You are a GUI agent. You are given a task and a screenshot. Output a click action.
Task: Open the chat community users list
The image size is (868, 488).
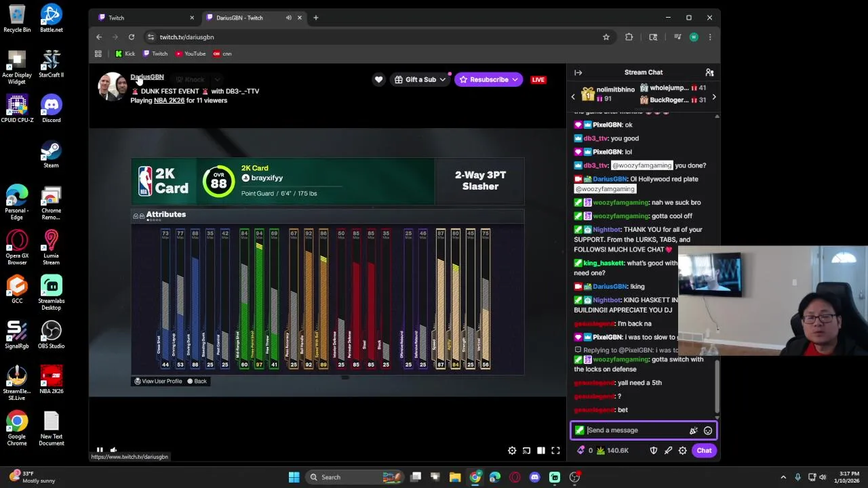point(709,73)
